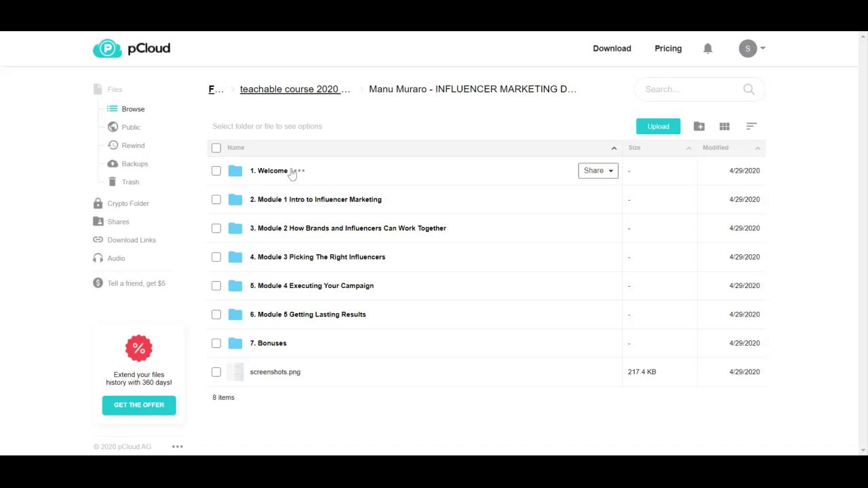Switch to grid view icon
The width and height of the screenshot is (868, 488).
[724, 126]
